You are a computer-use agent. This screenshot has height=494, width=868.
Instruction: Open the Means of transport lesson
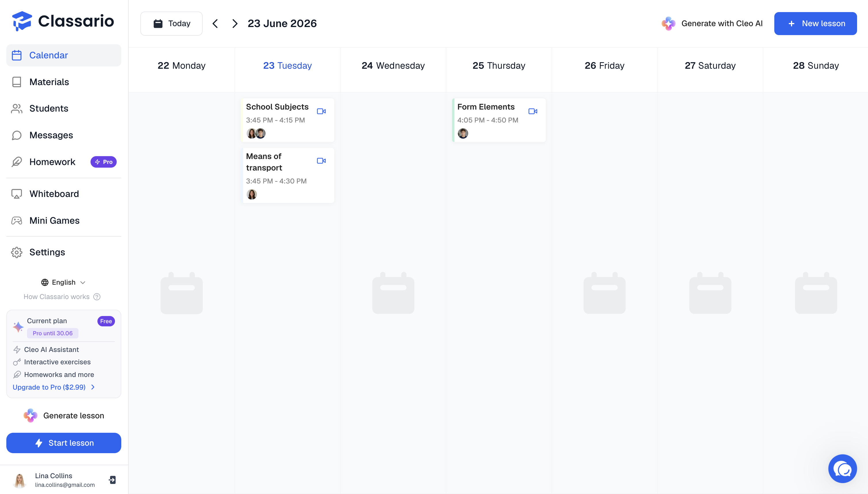pos(287,175)
